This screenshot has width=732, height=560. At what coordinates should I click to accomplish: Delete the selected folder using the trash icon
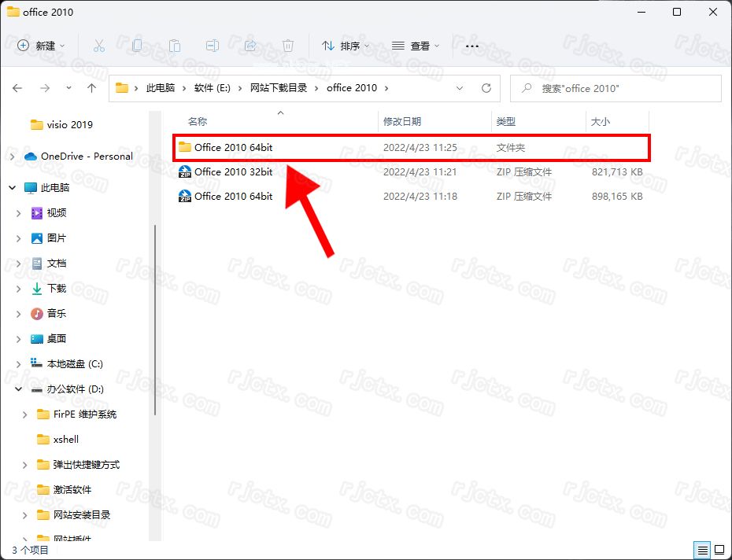tap(288, 46)
